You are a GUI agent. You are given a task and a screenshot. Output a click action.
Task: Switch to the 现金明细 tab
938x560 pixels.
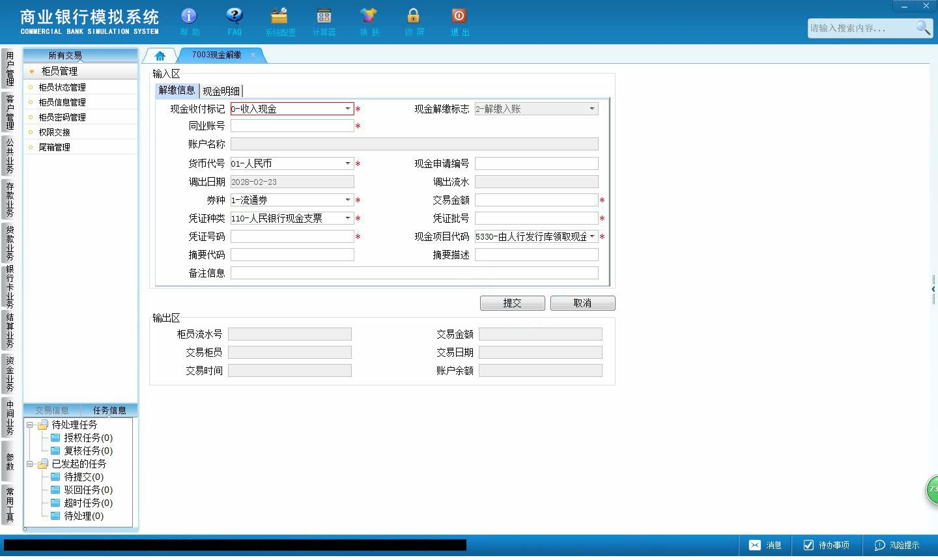(221, 91)
